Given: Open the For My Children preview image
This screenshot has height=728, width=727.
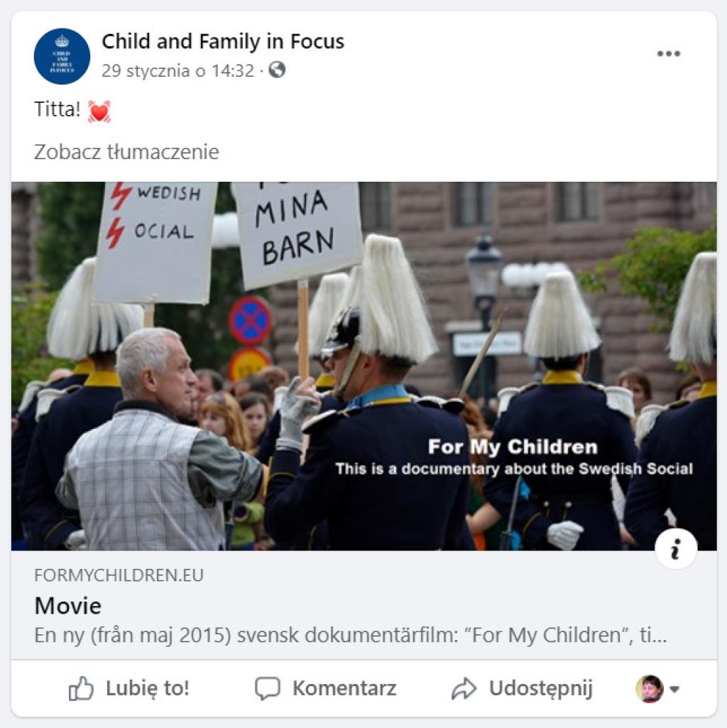Looking at the screenshot, I should click(364, 366).
